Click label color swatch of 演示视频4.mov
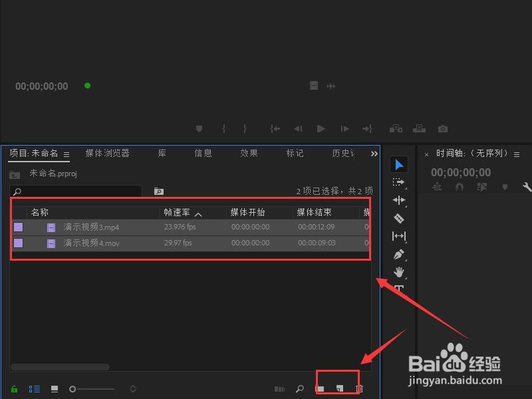This screenshot has height=399, width=532. [x=19, y=243]
